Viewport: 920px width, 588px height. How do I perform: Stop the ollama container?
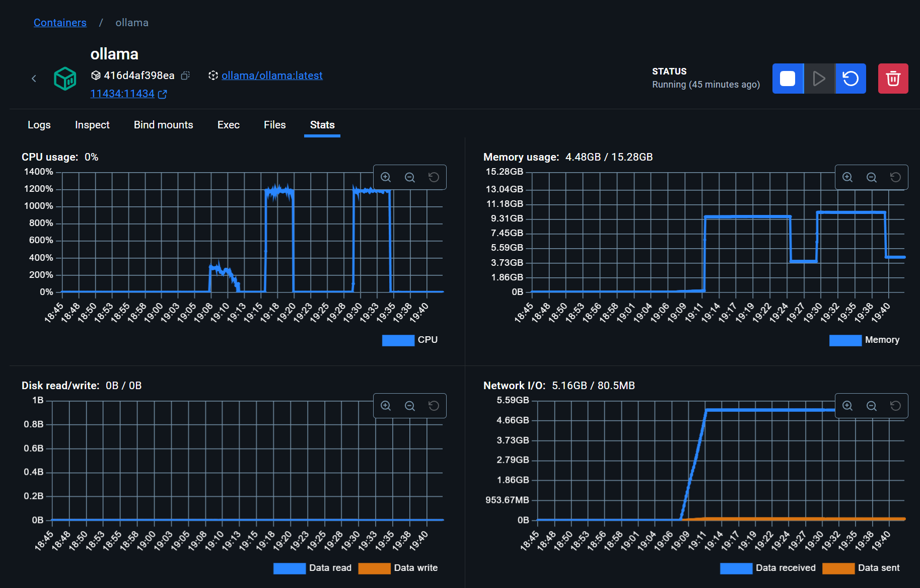788,79
